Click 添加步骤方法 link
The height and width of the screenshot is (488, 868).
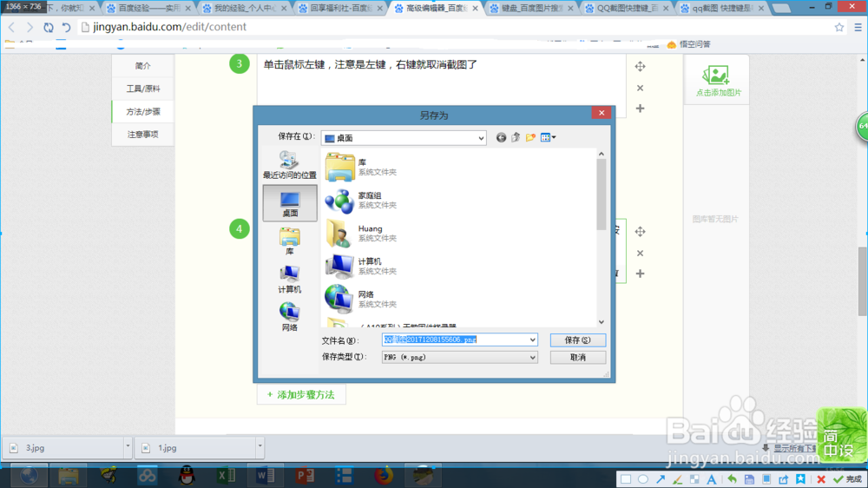click(300, 395)
